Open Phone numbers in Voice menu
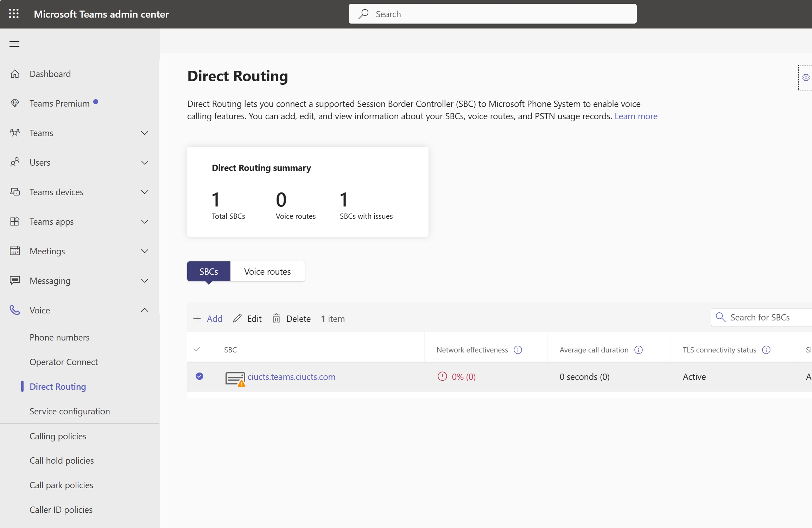The width and height of the screenshot is (812, 528). (x=59, y=337)
